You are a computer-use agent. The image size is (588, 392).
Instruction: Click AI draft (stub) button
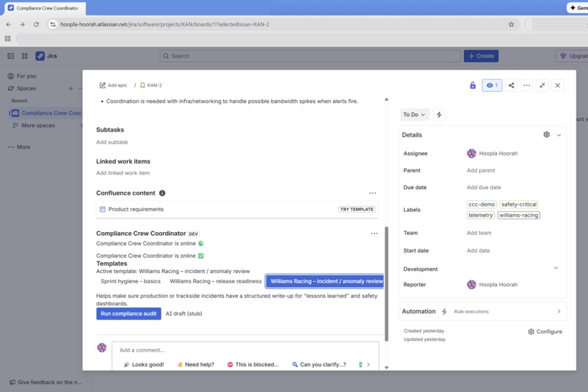(x=184, y=314)
